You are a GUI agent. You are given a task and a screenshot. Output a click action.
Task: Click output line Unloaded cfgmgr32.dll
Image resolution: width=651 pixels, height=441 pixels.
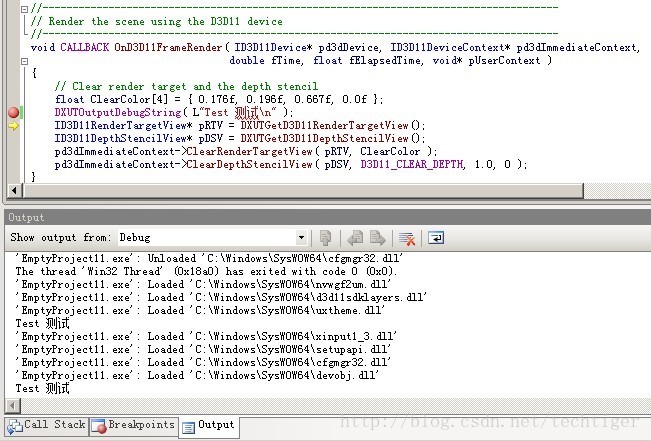pos(209,259)
